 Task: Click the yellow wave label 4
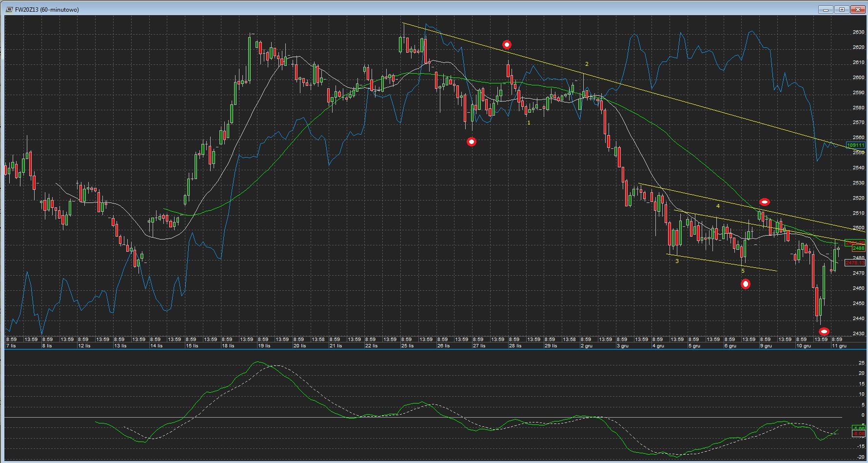[718, 206]
